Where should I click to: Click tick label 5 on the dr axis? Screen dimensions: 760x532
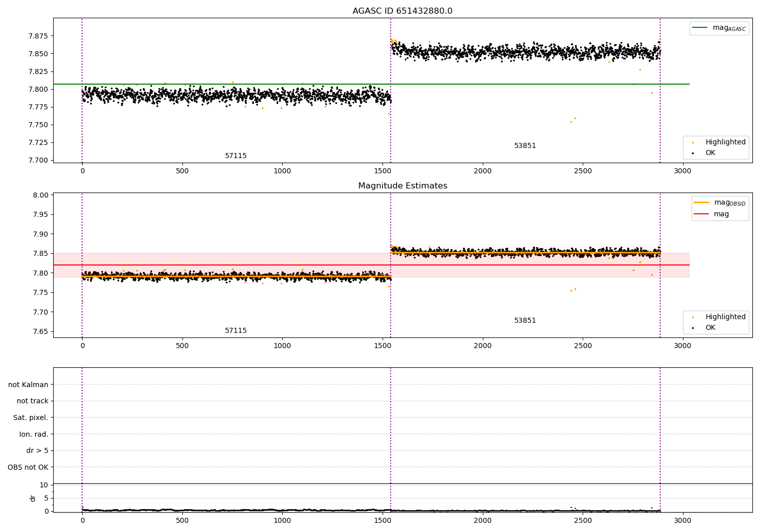46,498
